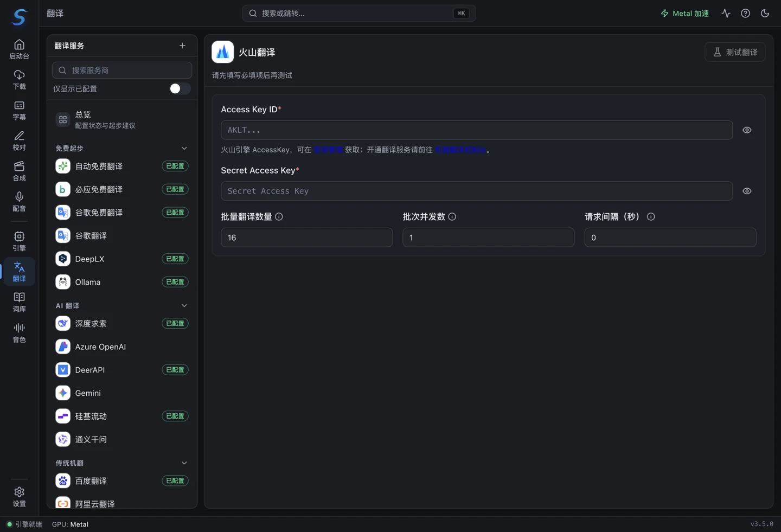Select 阿里云翻译 service
781x532 pixels.
pyautogui.click(x=122, y=503)
